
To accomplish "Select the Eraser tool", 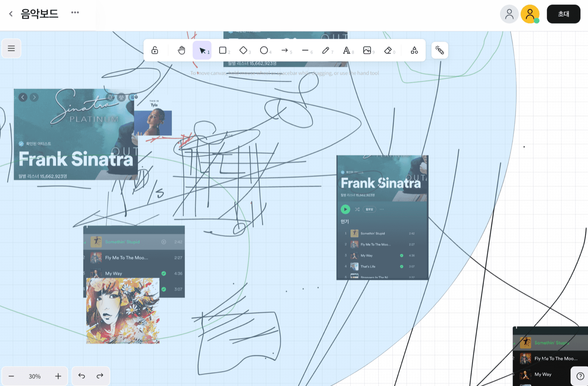I will (x=388, y=50).
